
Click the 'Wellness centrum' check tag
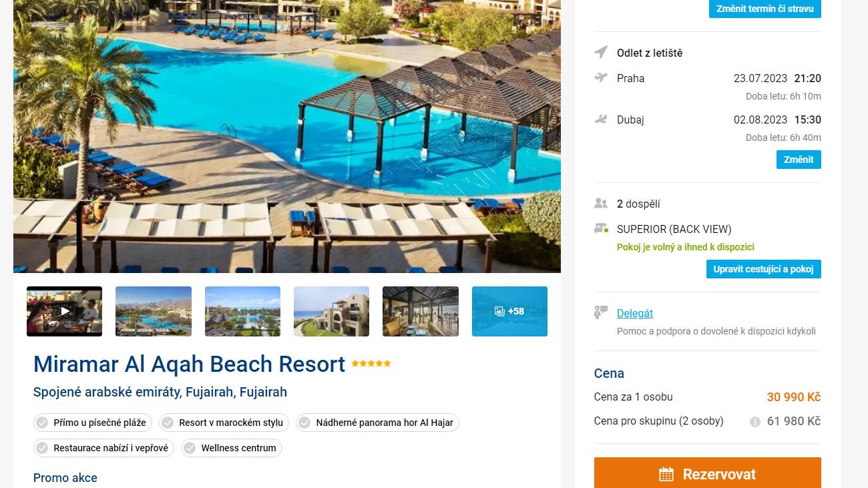232,448
